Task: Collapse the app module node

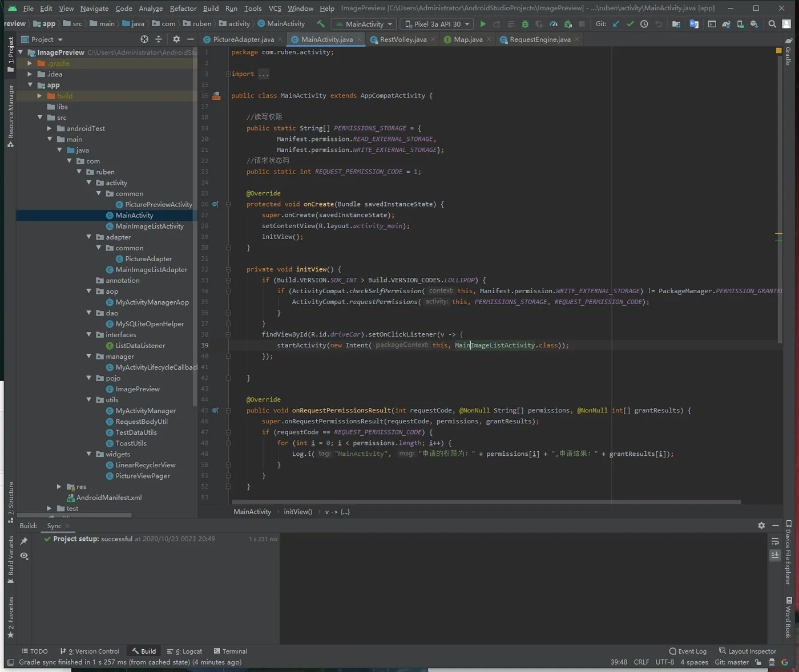Action: [30, 85]
